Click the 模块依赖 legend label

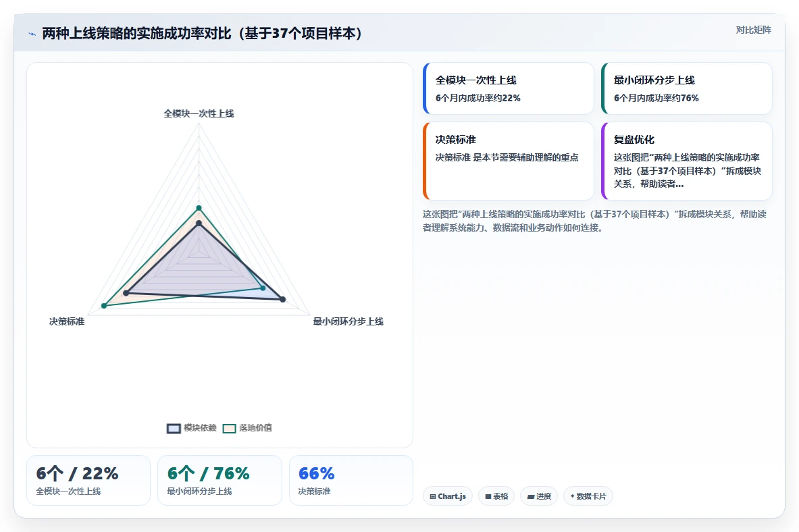point(201,428)
